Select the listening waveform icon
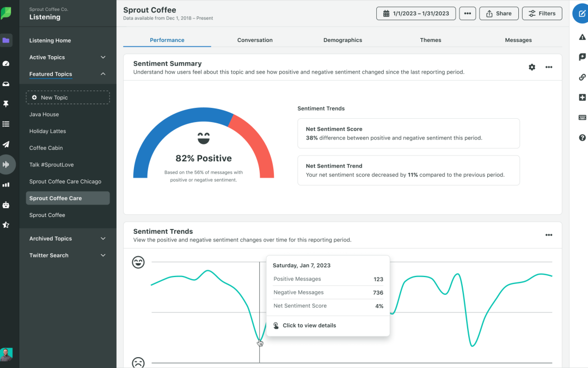The image size is (588, 368). (6, 164)
